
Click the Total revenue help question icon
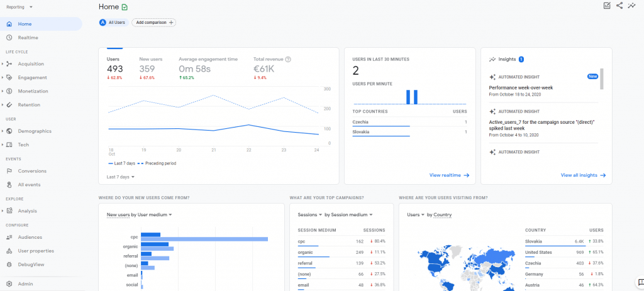288,60
